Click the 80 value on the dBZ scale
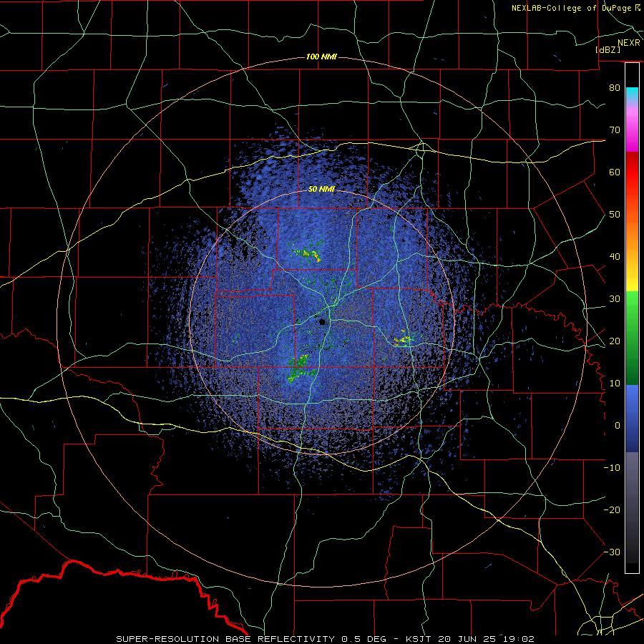 pos(615,87)
